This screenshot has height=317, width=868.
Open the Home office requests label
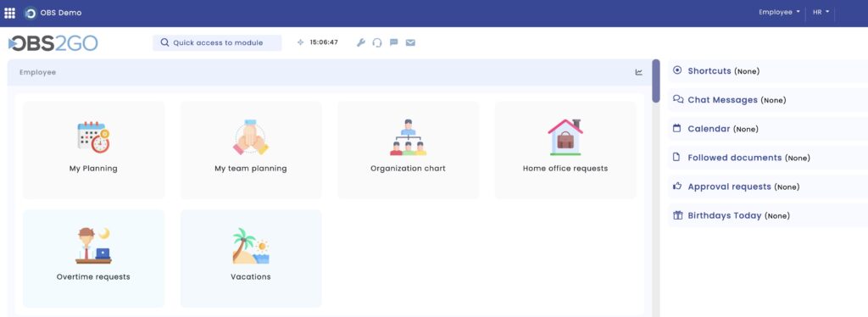pos(565,169)
